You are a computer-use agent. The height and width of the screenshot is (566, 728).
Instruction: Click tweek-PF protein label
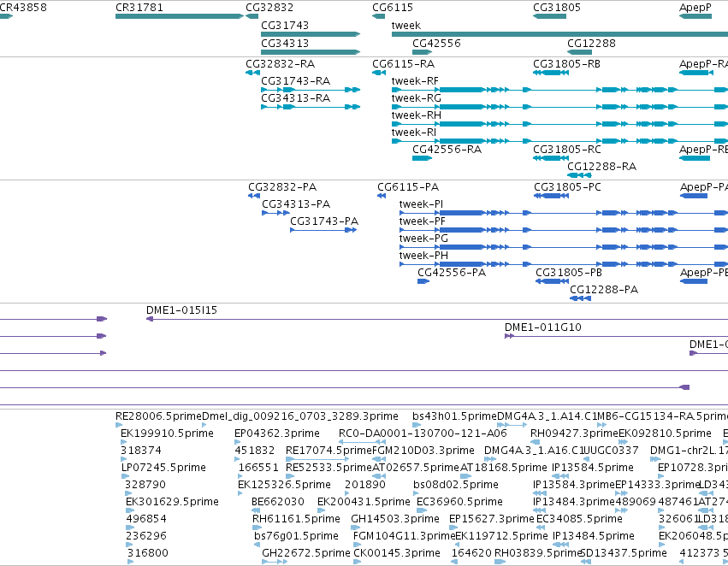422,221
